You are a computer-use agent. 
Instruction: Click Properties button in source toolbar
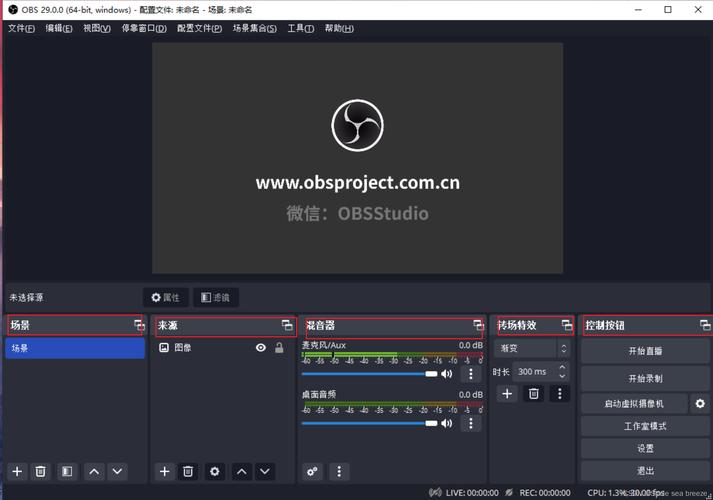tap(166, 297)
